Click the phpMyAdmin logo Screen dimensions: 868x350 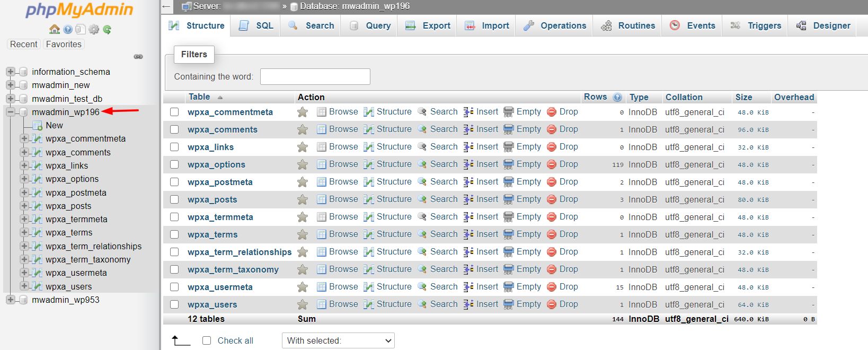click(x=79, y=11)
